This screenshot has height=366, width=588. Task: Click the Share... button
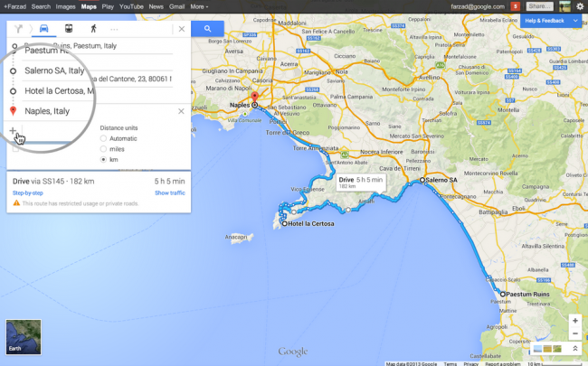pos(540,6)
